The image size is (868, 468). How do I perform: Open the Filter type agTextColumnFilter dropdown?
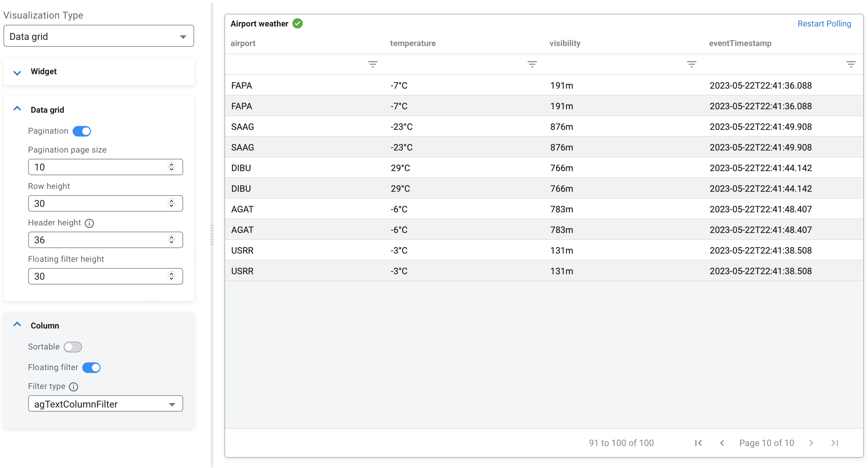click(x=105, y=404)
